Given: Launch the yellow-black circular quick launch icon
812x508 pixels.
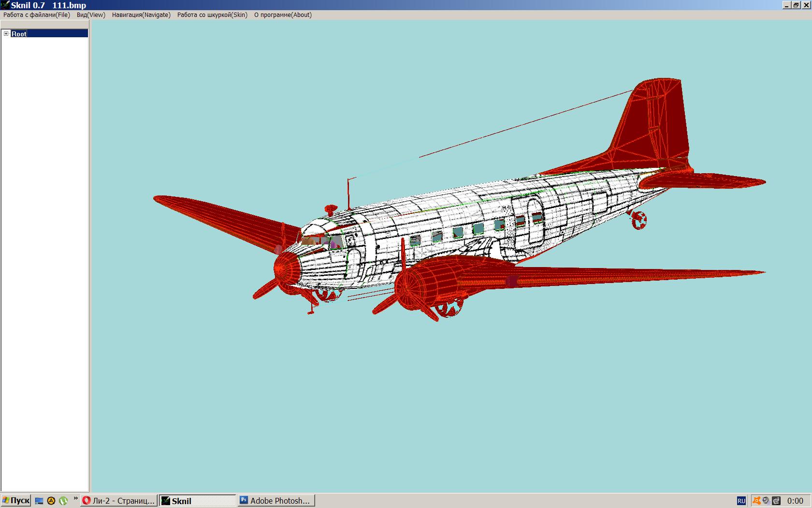Looking at the screenshot, I should pos(51,501).
